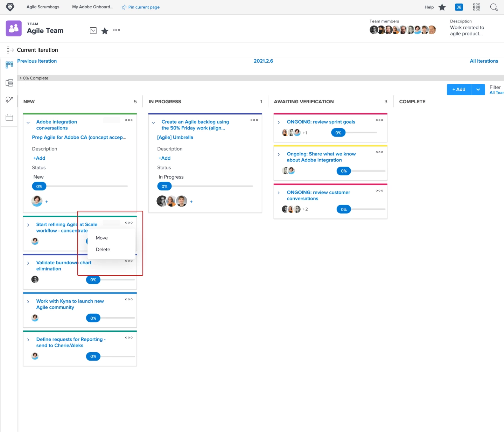
Task: Add description on Create an Agile backlog card
Action: (164, 158)
